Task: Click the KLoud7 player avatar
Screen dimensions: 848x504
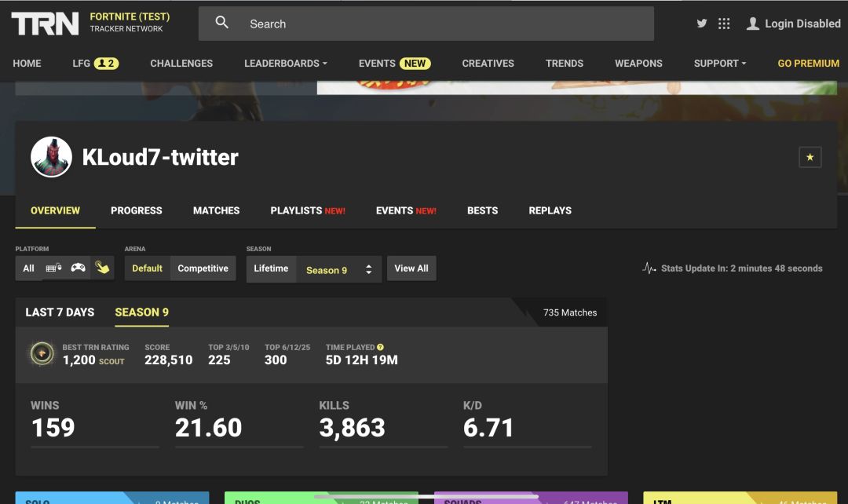Action: [51, 157]
